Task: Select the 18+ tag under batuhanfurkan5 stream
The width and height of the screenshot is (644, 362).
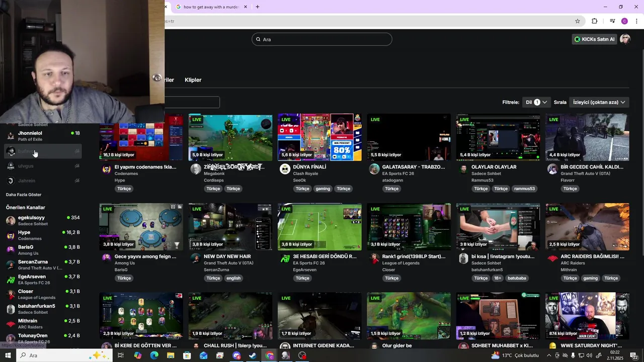Action: (x=498, y=278)
